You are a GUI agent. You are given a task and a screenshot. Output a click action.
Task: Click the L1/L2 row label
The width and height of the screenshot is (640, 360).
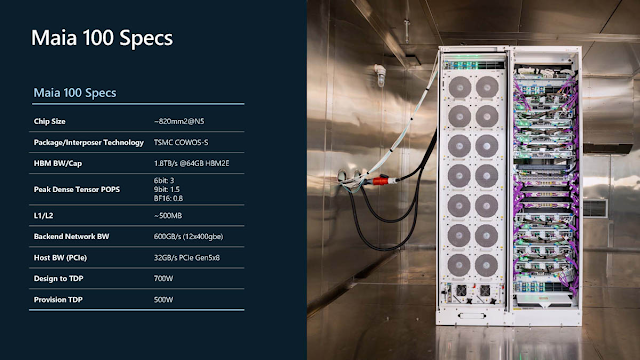point(43,216)
